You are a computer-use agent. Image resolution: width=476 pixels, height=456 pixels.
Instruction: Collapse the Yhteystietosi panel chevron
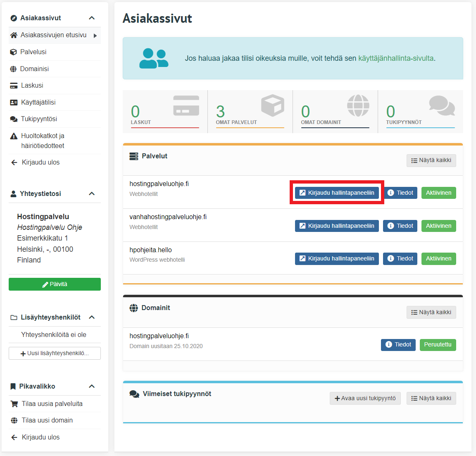92,194
